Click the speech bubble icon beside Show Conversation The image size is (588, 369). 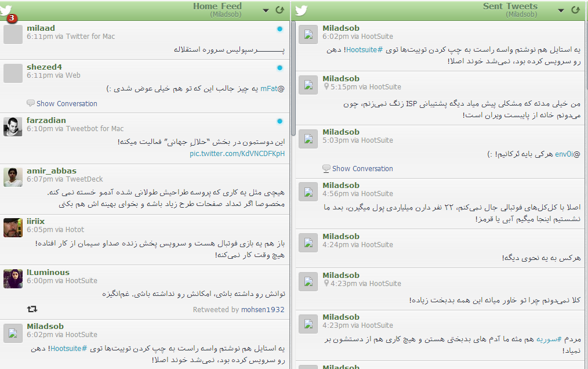click(30, 103)
